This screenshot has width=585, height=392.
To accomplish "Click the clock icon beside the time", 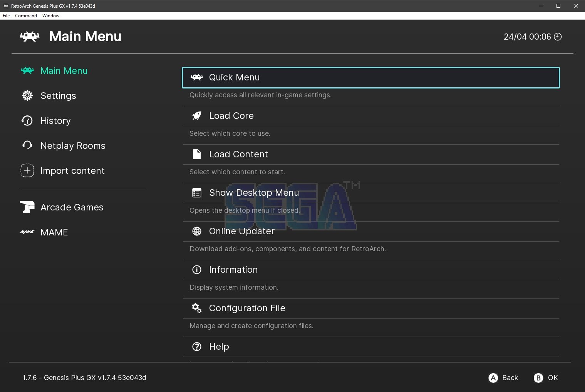I will tap(558, 37).
